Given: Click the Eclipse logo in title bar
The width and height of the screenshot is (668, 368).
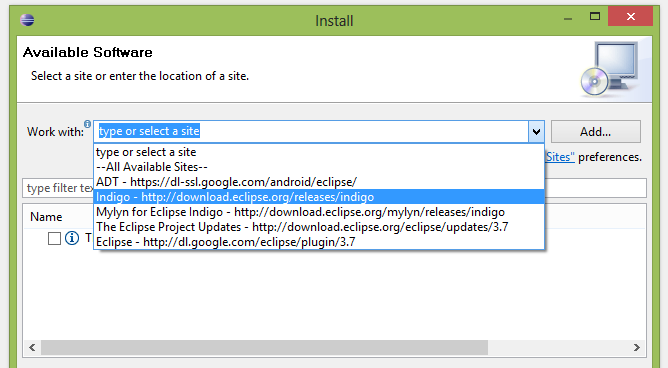Looking at the screenshot, I should 27,20.
